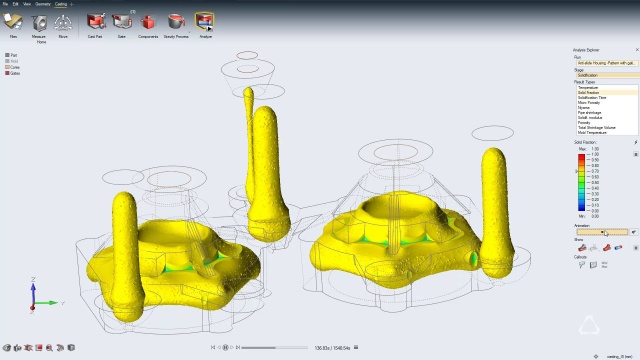The width and height of the screenshot is (640, 360).
Task: Open the File menu
Action: pos(5,4)
